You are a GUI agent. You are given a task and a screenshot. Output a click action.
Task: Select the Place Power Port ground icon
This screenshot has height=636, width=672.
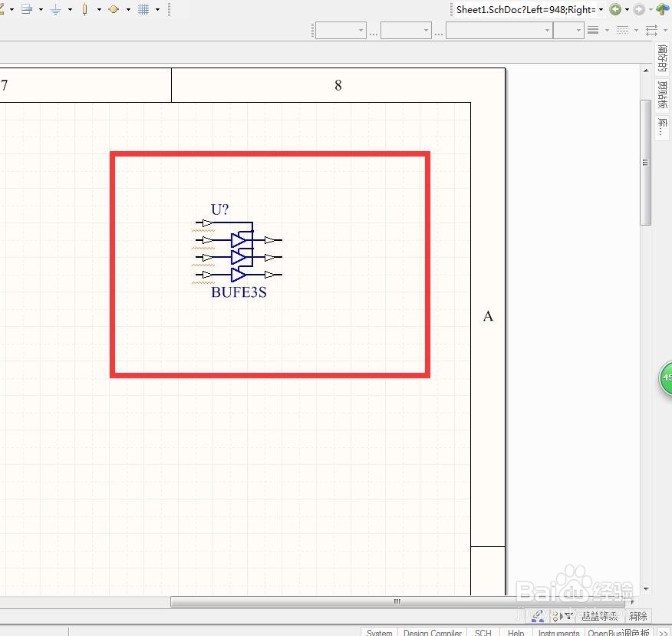coord(56,9)
